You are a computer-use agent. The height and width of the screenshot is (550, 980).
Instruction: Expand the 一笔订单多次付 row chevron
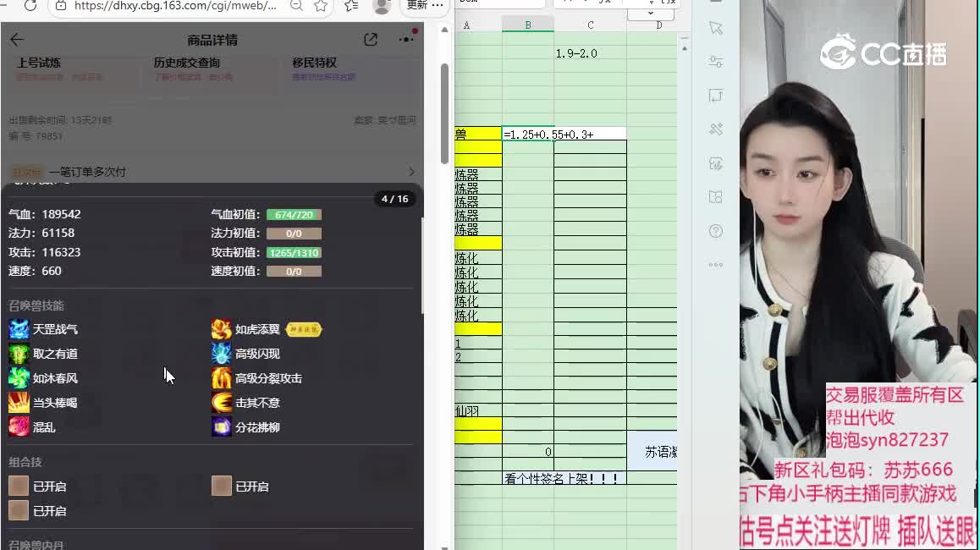pyautogui.click(x=412, y=172)
